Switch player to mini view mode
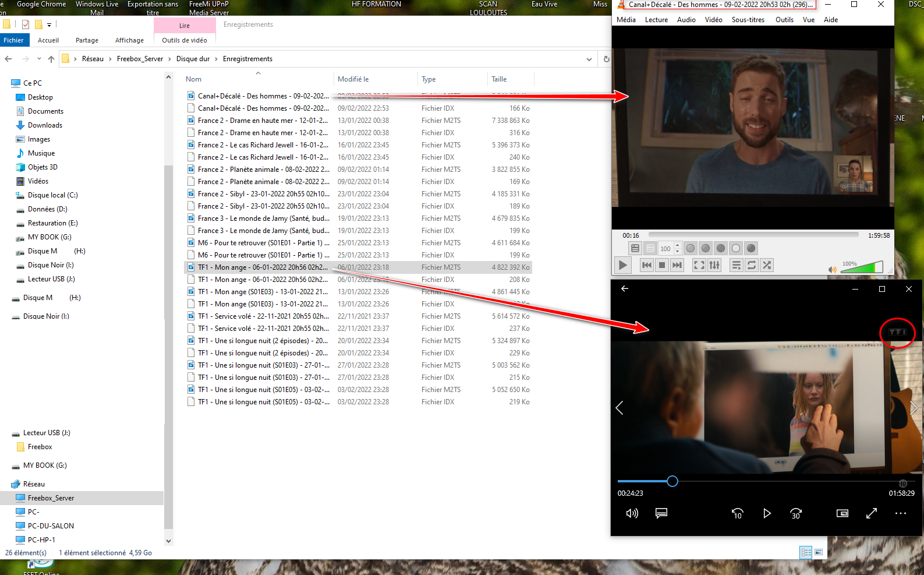 coord(842,513)
